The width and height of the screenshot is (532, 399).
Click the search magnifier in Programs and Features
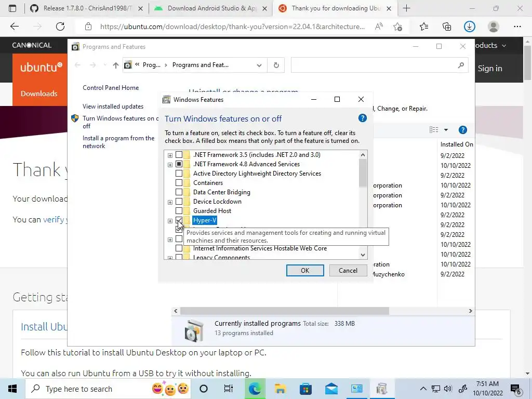(461, 65)
